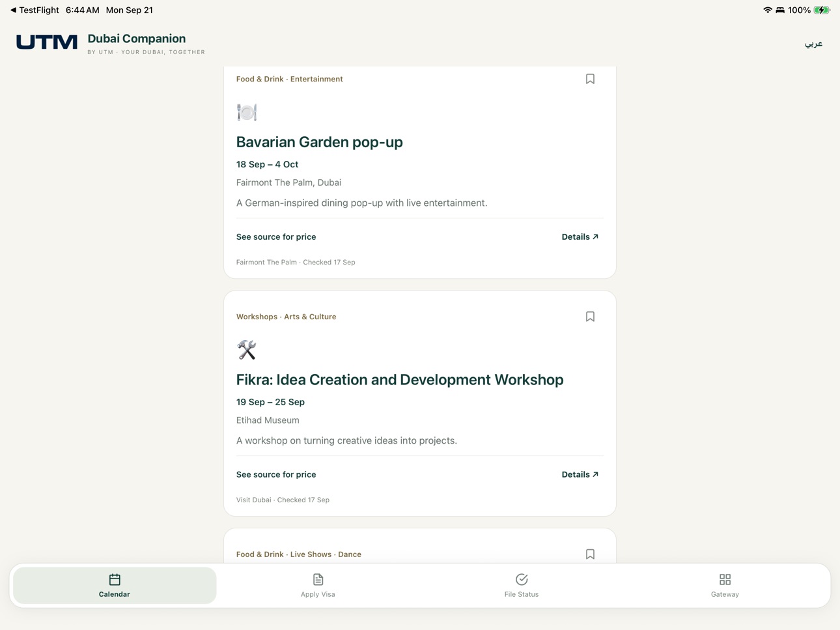
Task: Open the Gateway tab
Action: coord(725,585)
